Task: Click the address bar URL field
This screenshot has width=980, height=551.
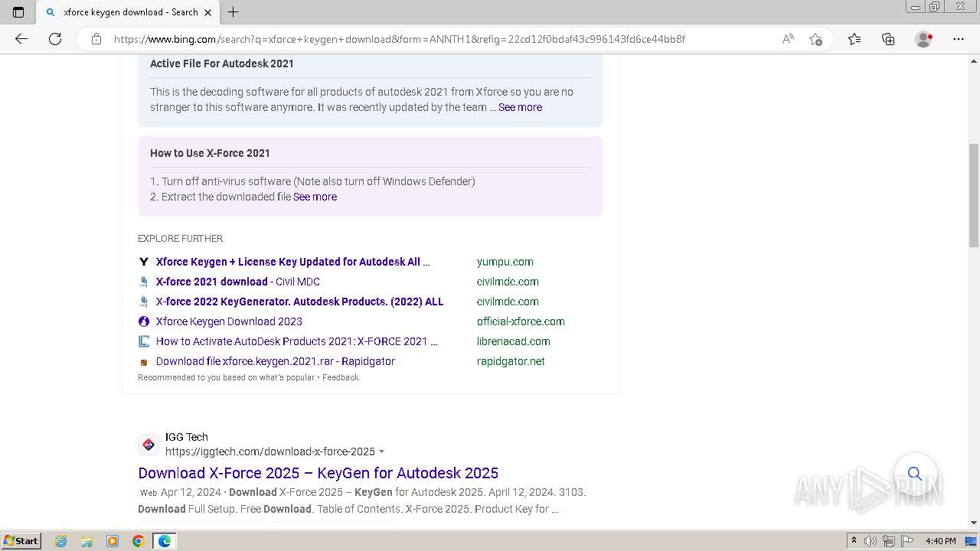Action: [399, 39]
